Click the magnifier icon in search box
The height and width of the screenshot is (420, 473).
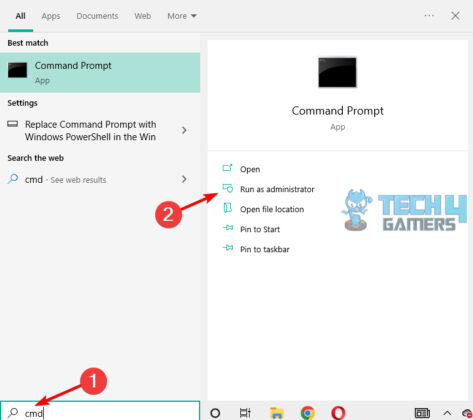(x=13, y=413)
